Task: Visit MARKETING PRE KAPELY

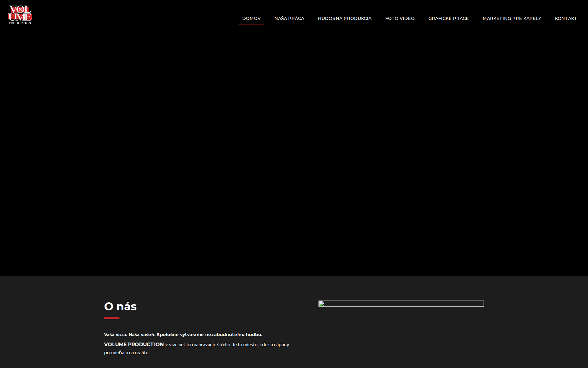Action: pos(512,18)
